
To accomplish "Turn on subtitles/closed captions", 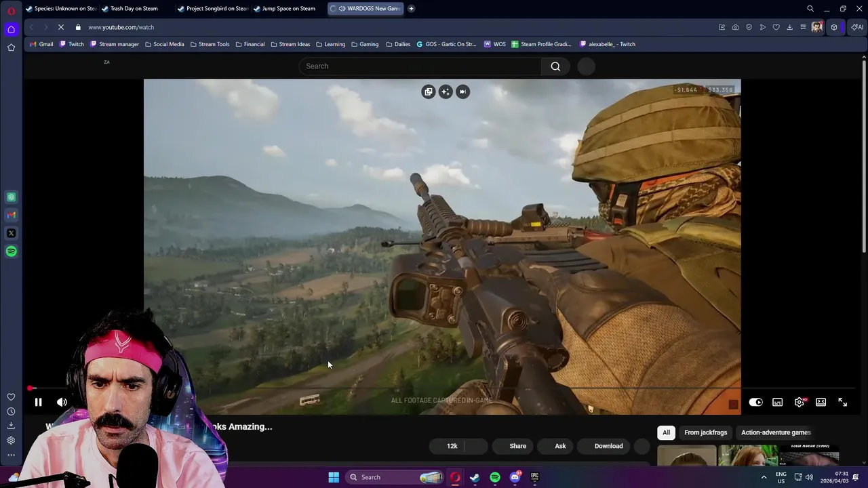I will (x=777, y=402).
